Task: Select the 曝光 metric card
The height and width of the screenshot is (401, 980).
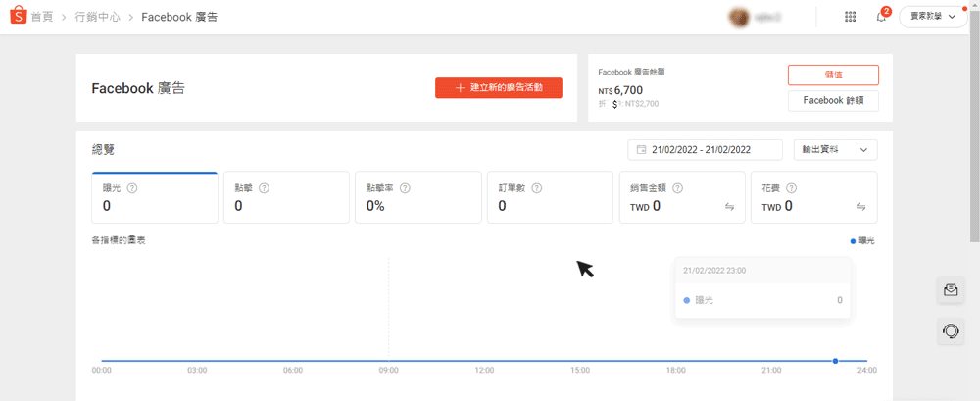Action: pos(155,197)
